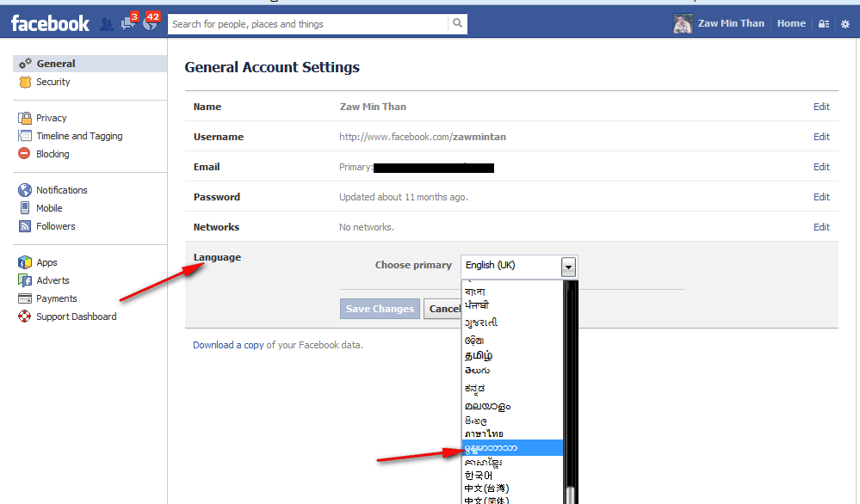Open Blocking settings
The height and width of the screenshot is (504, 860).
click(53, 154)
